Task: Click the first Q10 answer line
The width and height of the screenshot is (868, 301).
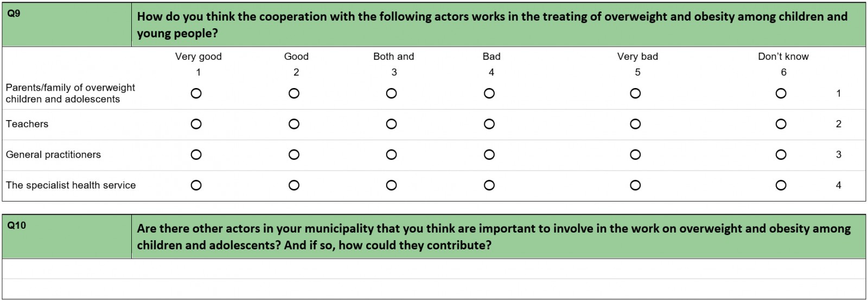Action: 434,269
